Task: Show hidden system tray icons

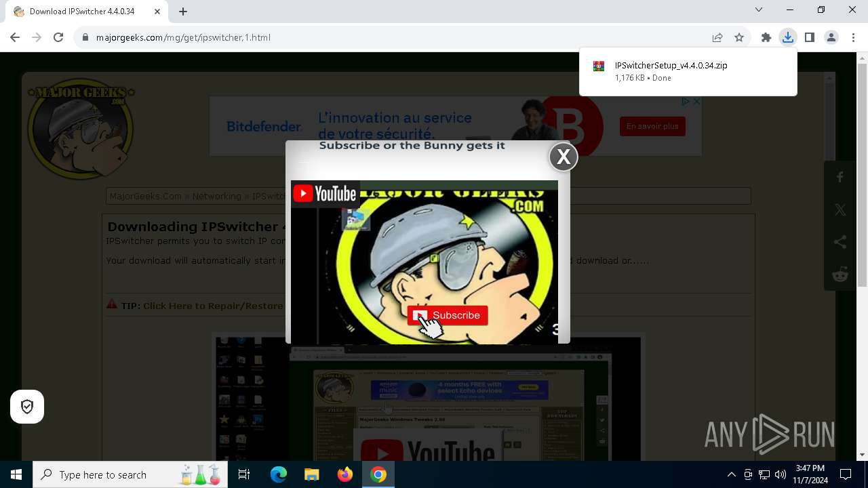Action: coord(732,474)
